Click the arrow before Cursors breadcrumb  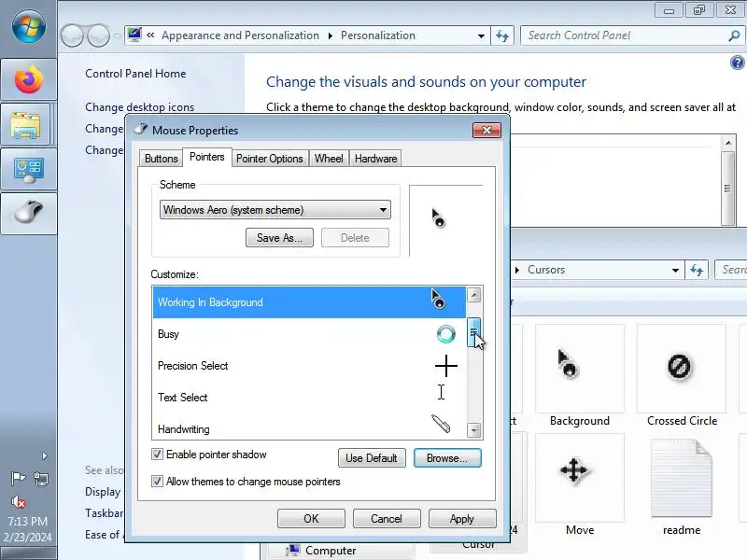click(517, 270)
